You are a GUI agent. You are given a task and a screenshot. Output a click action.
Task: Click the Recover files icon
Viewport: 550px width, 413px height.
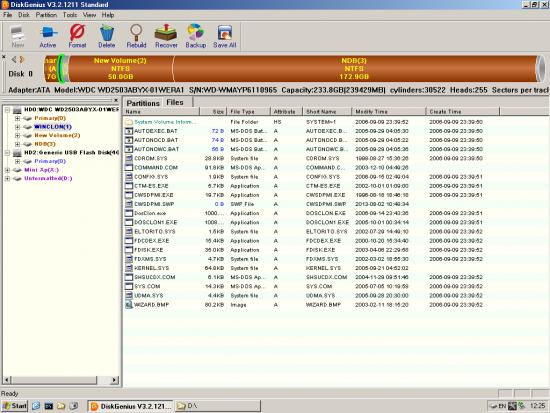coord(166,36)
